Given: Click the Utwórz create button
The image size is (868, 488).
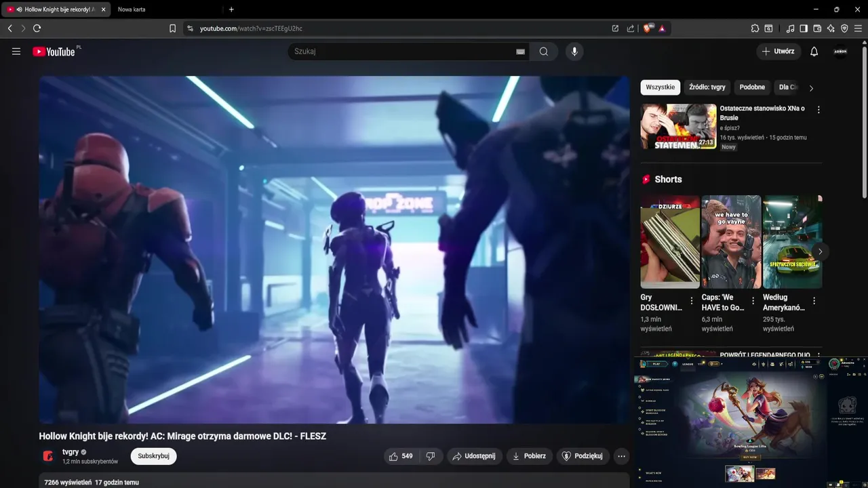Looking at the screenshot, I should [x=778, y=52].
